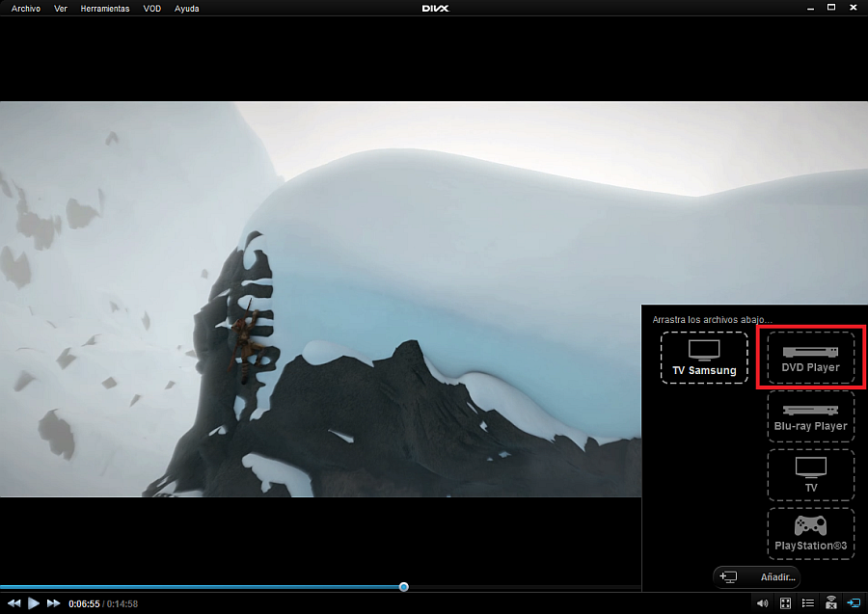Switch to fullscreen mode icon
Image resolution: width=868 pixels, height=614 pixels.
coord(785,603)
